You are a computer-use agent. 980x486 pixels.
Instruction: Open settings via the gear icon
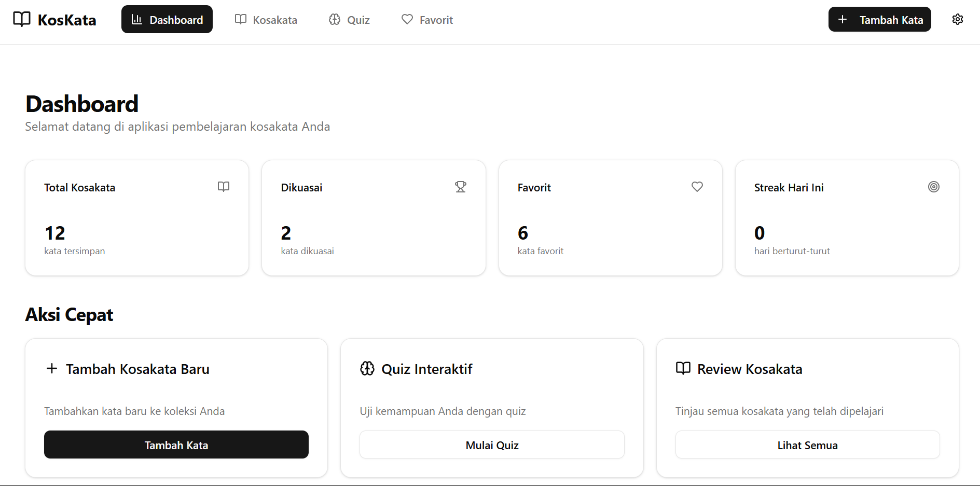(x=957, y=19)
